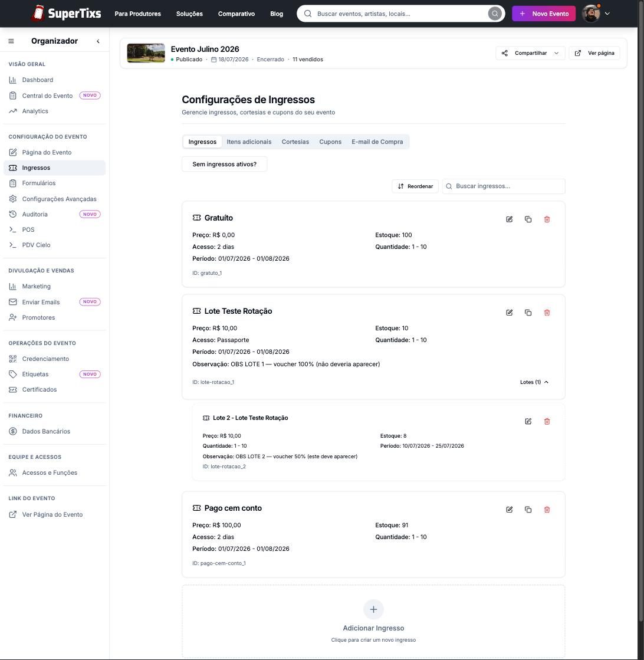Open PDV Cielo

pyautogui.click(x=54, y=245)
